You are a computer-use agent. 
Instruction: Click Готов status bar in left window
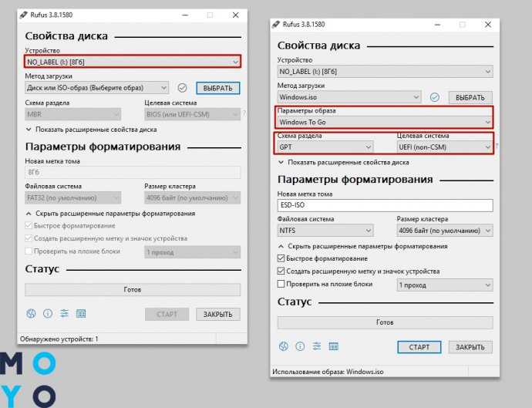point(133,289)
